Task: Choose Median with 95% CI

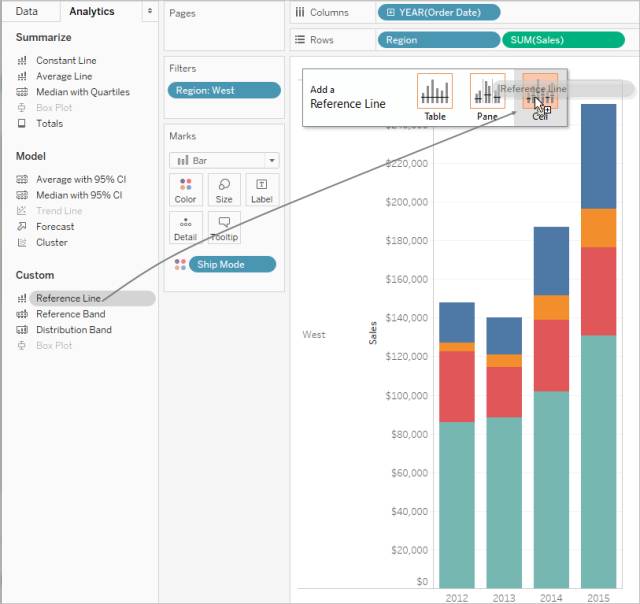Action: [x=79, y=195]
